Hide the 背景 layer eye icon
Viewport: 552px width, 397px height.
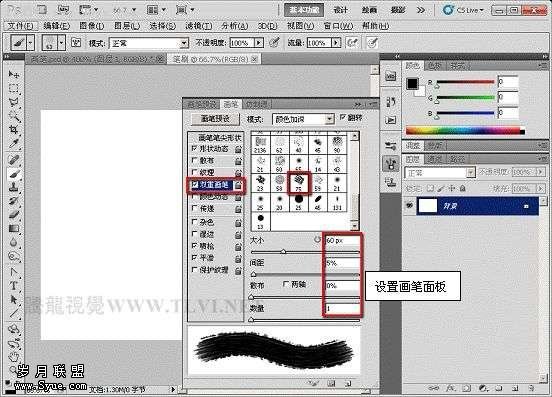409,205
